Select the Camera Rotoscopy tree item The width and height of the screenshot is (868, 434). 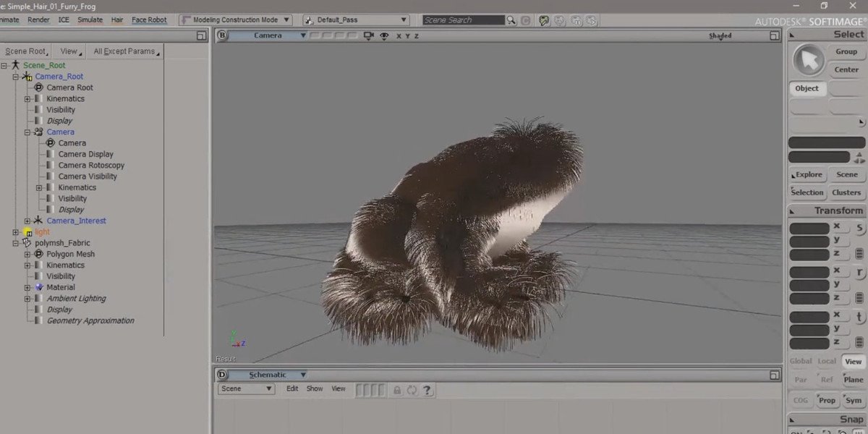tap(91, 165)
